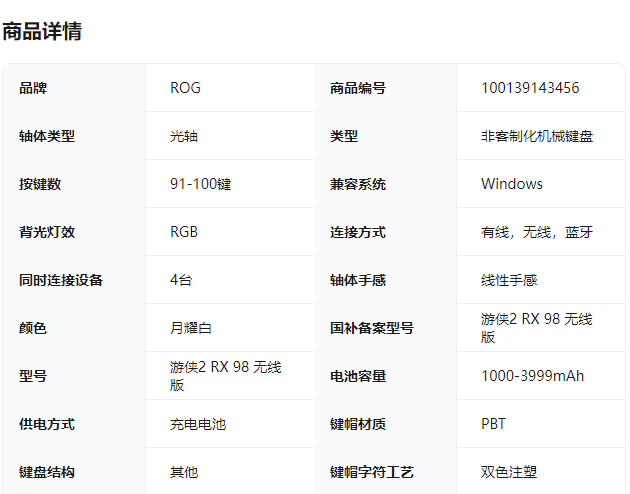Click the 键盘结构 row label
The image size is (630, 494).
tap(46, 472)
